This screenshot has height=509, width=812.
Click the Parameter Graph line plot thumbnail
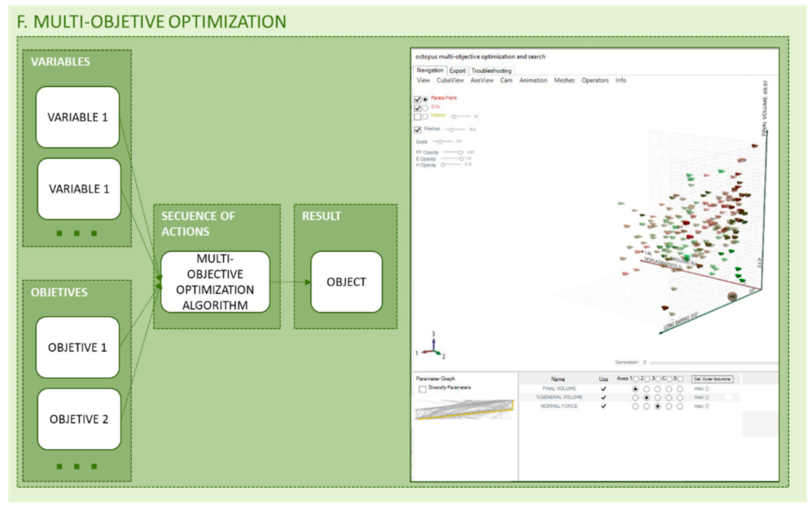[465, 409]
